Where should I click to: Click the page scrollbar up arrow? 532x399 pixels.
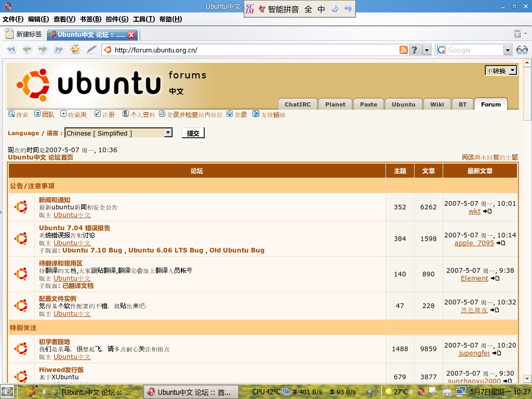(x=527, y=62)
